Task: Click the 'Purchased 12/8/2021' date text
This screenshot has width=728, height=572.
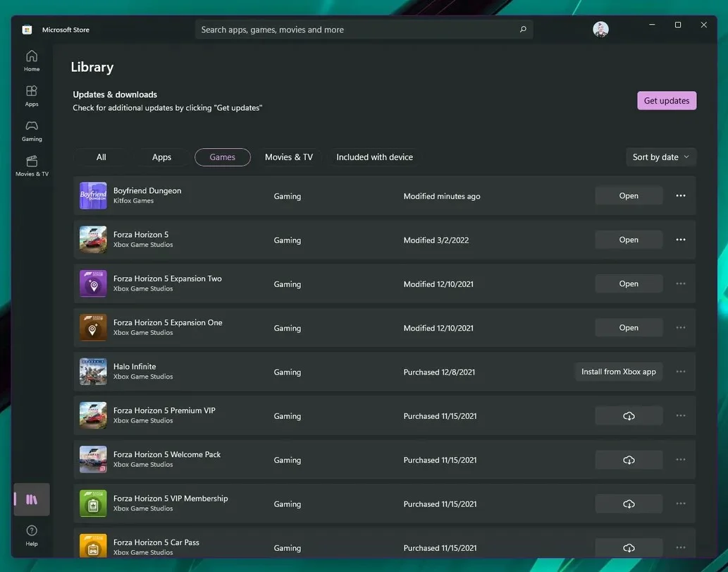Action: (439, 372)
